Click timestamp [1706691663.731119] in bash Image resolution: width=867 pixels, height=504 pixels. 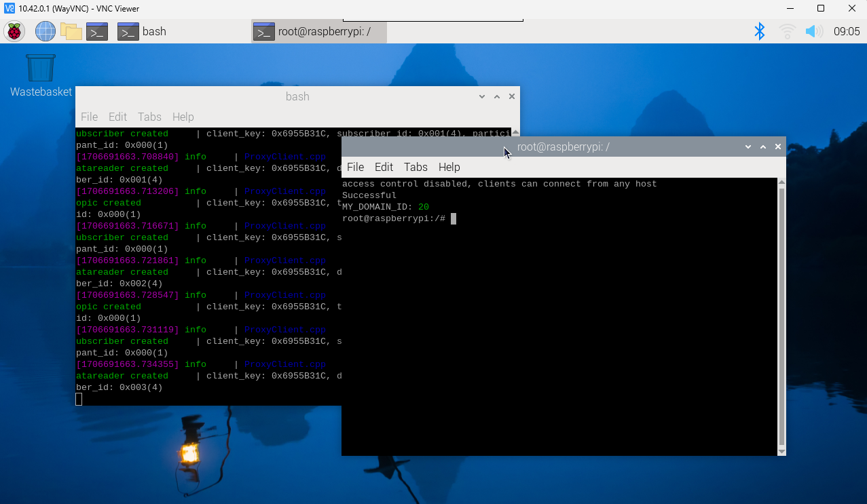128,330
